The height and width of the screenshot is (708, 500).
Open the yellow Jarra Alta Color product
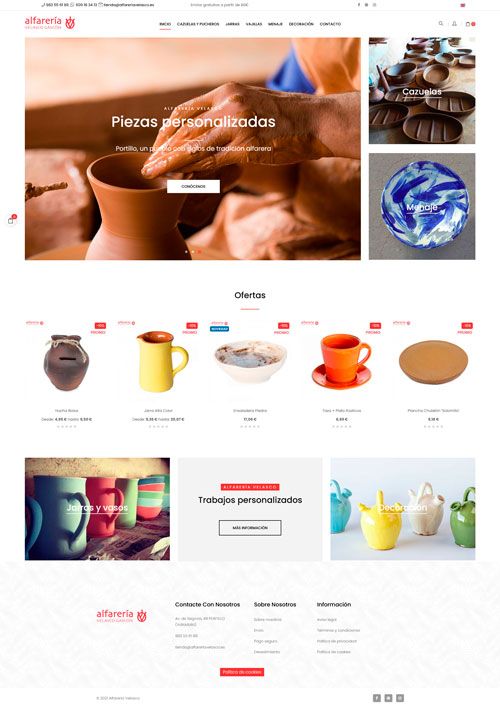coord(159,361)
